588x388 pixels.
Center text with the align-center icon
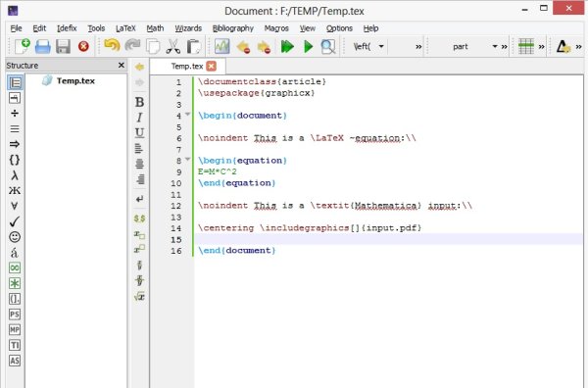point(139,164)
